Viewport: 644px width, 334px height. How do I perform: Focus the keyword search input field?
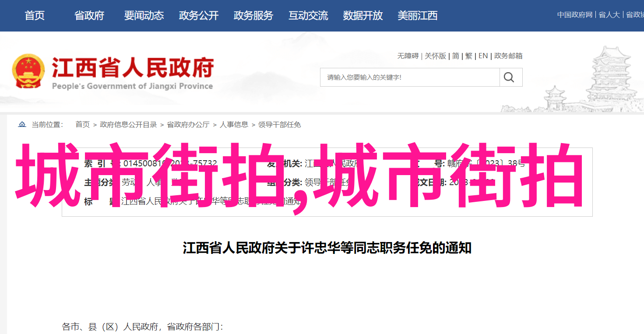[410, 77]
